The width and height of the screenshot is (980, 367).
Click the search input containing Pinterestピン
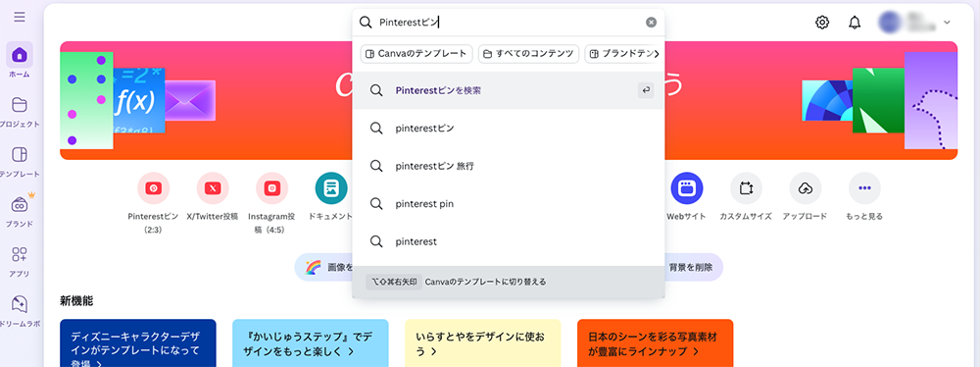509,23
